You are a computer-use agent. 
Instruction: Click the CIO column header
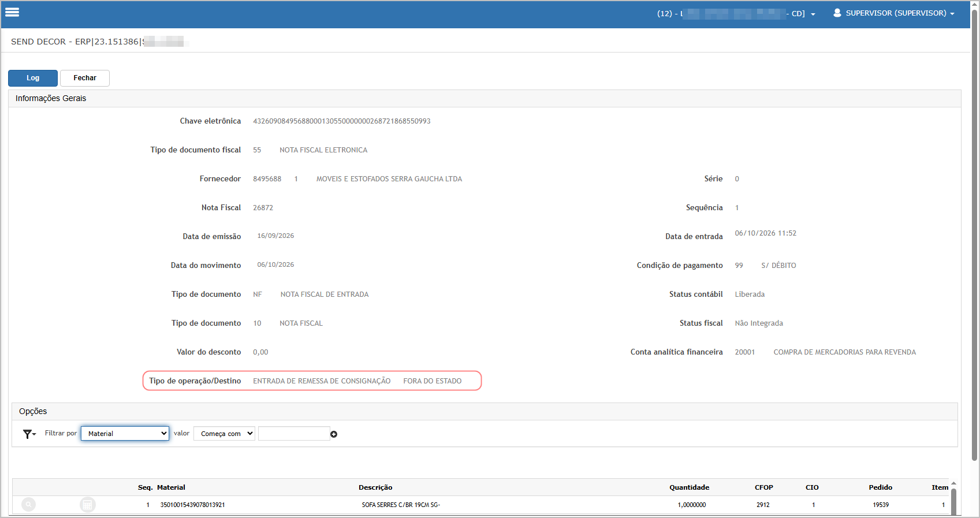click(x=812, y=487)
